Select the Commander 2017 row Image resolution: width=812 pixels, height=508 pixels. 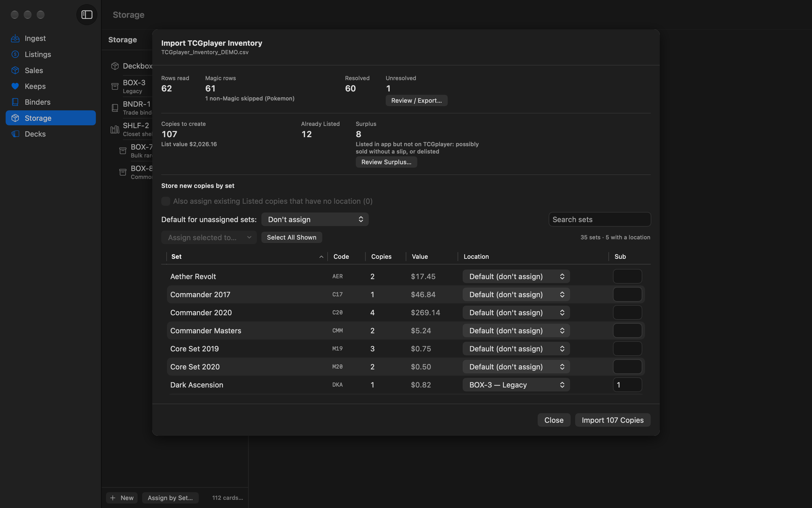406,295
